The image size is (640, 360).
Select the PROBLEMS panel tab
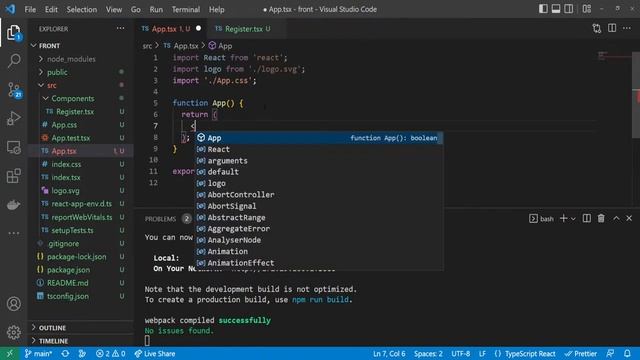160,219
